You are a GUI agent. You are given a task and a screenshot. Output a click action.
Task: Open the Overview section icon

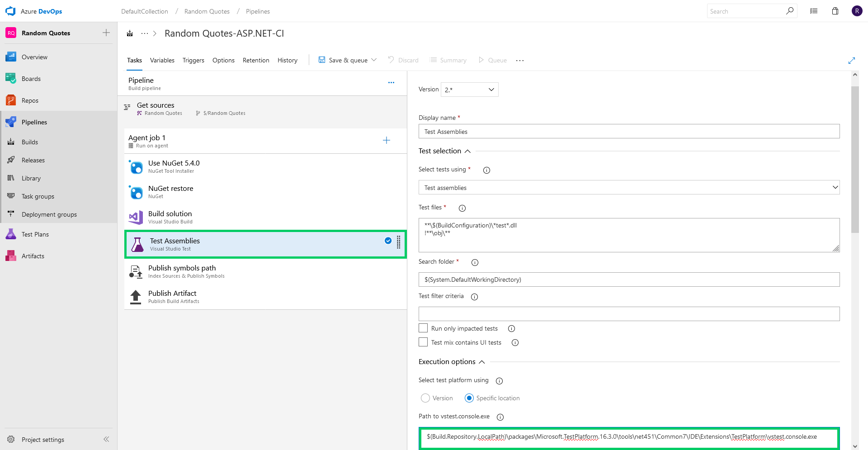tap(11, 57)
